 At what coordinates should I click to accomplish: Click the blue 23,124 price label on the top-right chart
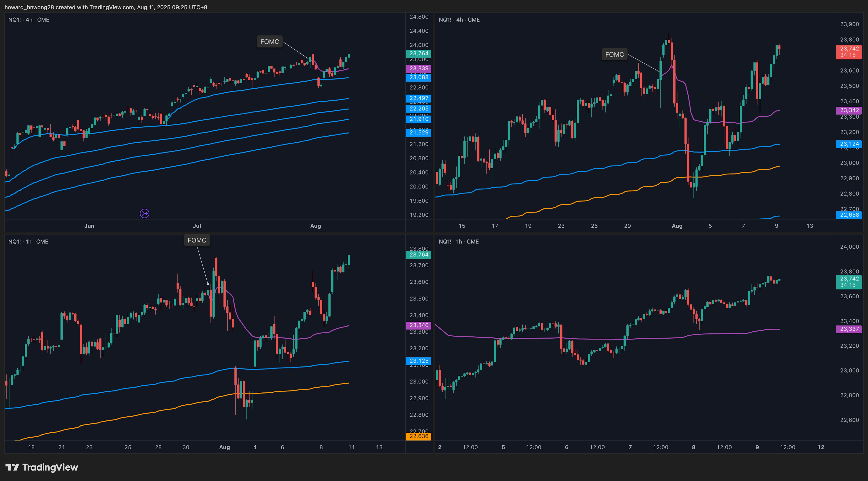[849, 144]
